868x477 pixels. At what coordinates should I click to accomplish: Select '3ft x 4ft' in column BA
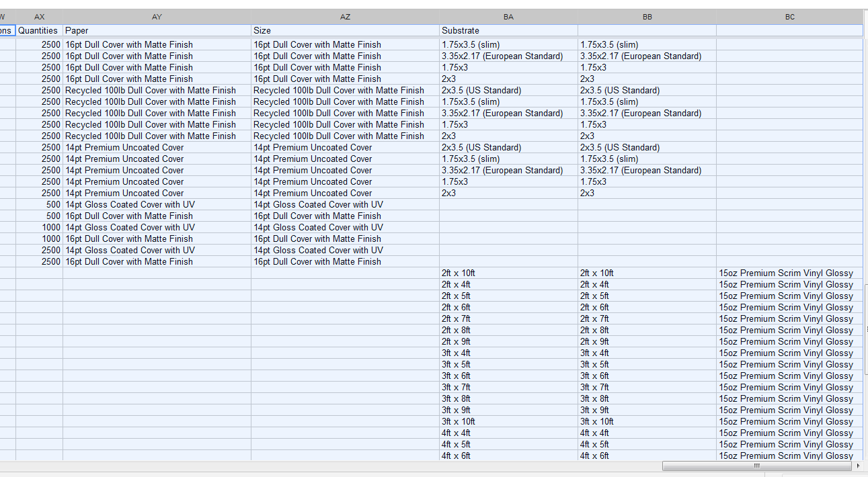[x=508, y=353]
